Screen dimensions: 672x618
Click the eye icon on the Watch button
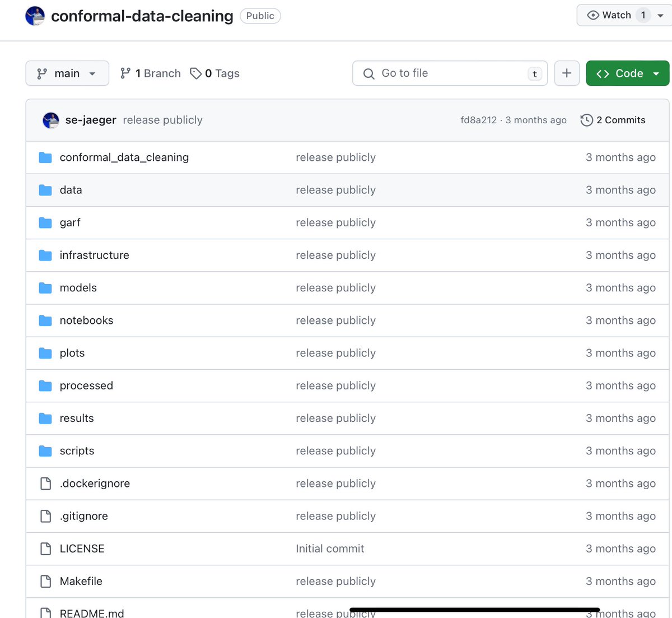(592, 15)
